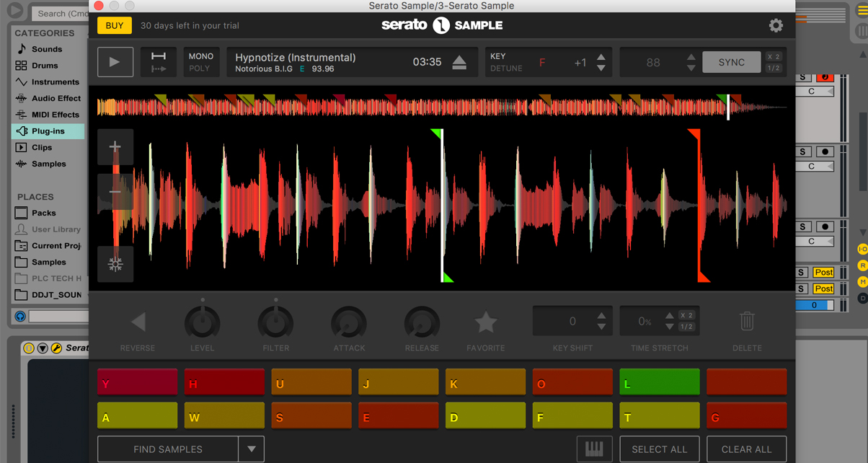The image size is (868, 463).
Task: Enable SYNC for tempo matching
Action: [x=731, y=62]
